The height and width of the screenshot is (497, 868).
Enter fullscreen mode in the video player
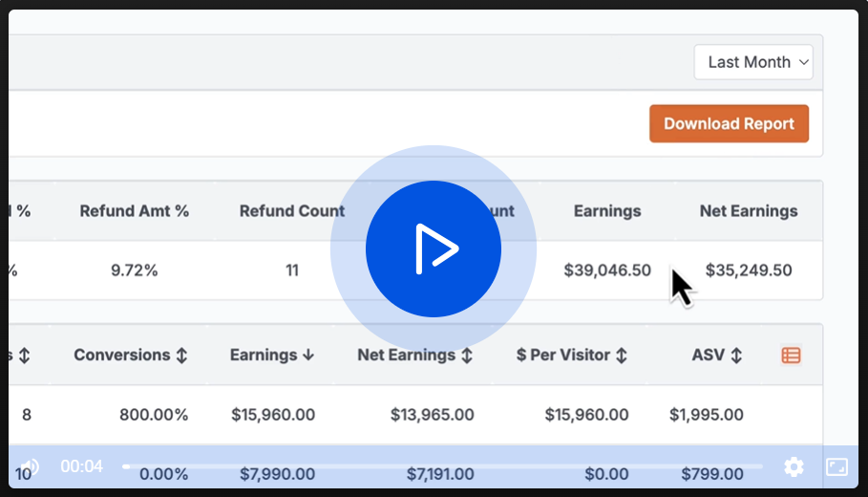[x=836, y=466]
